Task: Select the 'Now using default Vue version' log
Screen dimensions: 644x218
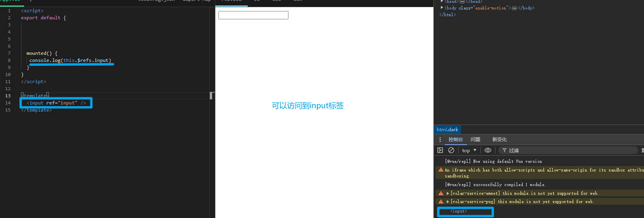Action: (x=493, y=161)
